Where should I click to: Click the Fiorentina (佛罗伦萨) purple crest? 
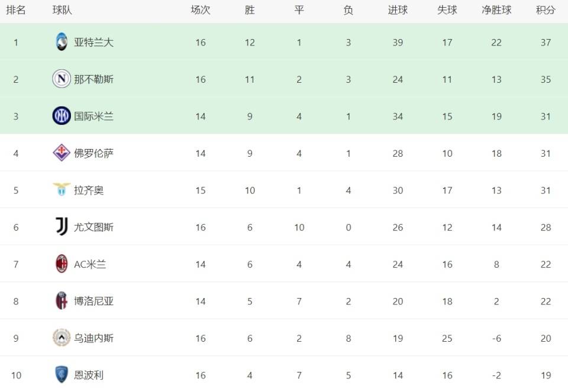click(62, 153)
